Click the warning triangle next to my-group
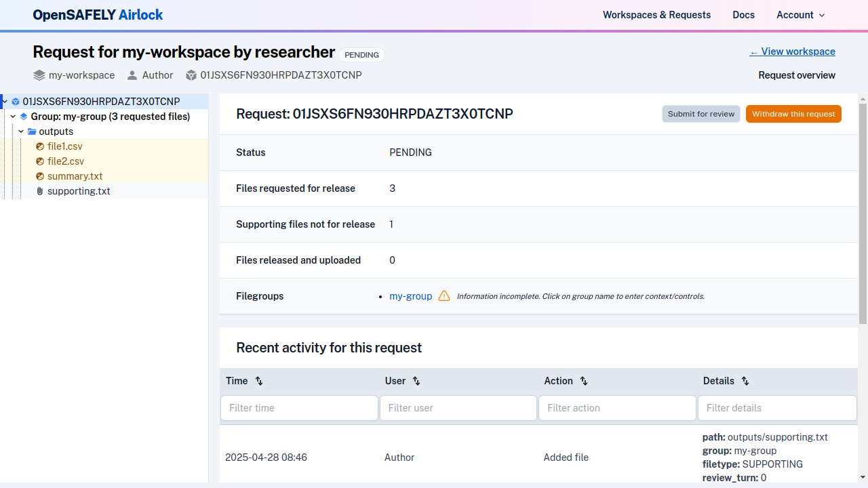868x488 pixels. click(443, 296)
